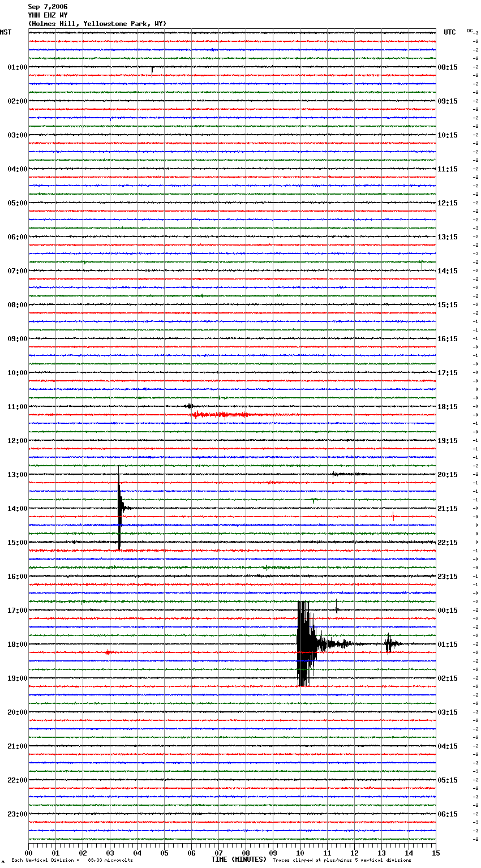Click the date header 'Sep 7,2006'
Screen dimensions: 481x868
48,7
